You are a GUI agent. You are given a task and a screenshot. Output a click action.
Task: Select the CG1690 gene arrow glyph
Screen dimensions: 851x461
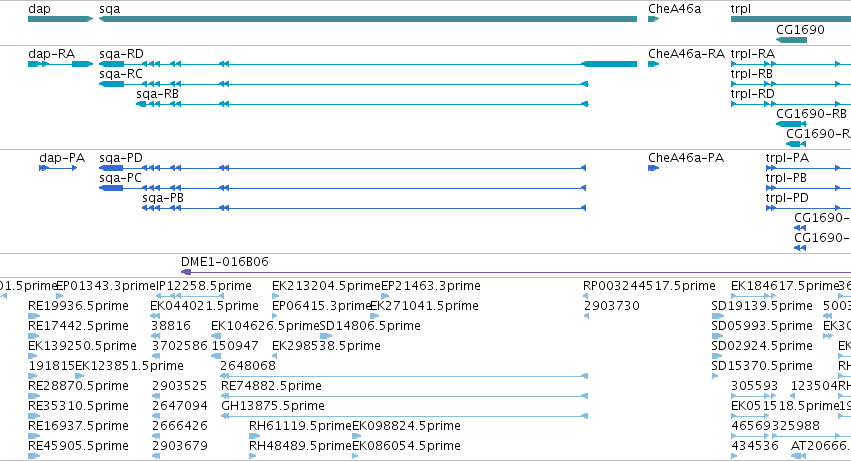click(791, 40)
